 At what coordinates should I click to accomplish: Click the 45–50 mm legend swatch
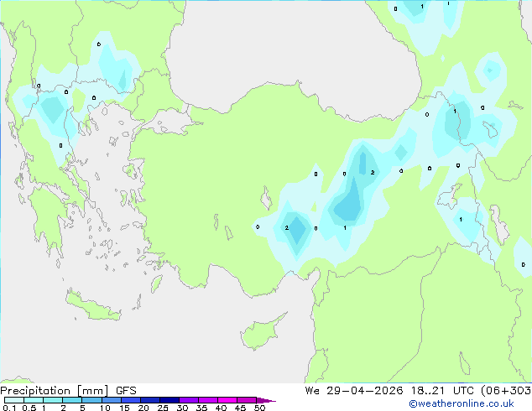pyautogui.click(x=247, y=400)
